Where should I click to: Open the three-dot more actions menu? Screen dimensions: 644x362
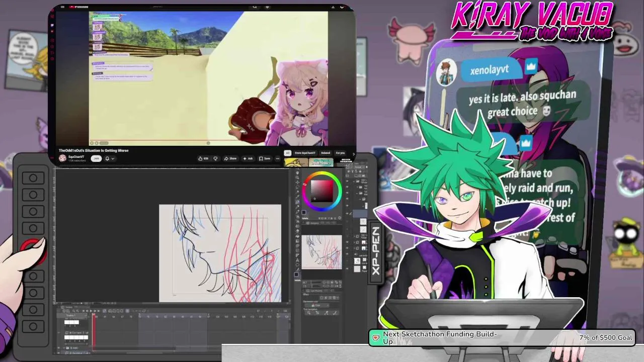tap(278, 158)
